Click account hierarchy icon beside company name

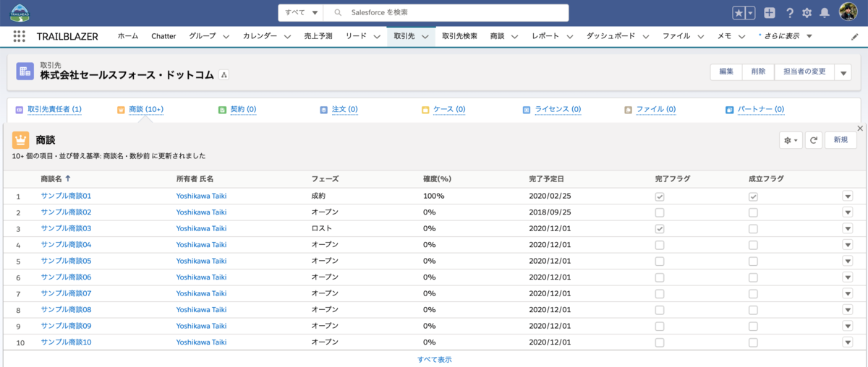coord(224,74)
